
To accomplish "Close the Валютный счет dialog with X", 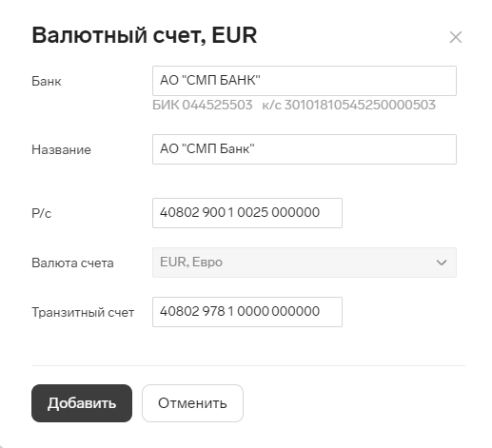I will [x=456, y=37].
